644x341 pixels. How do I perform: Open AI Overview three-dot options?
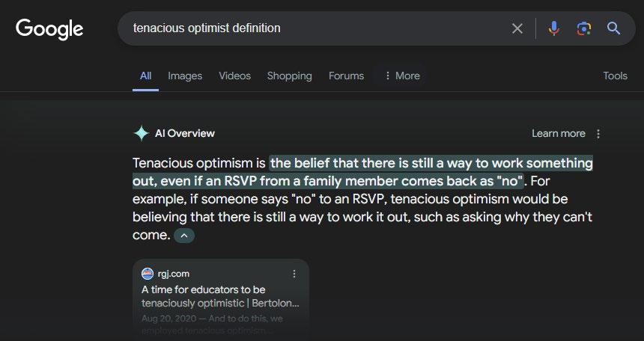click(x=598, y=134)
